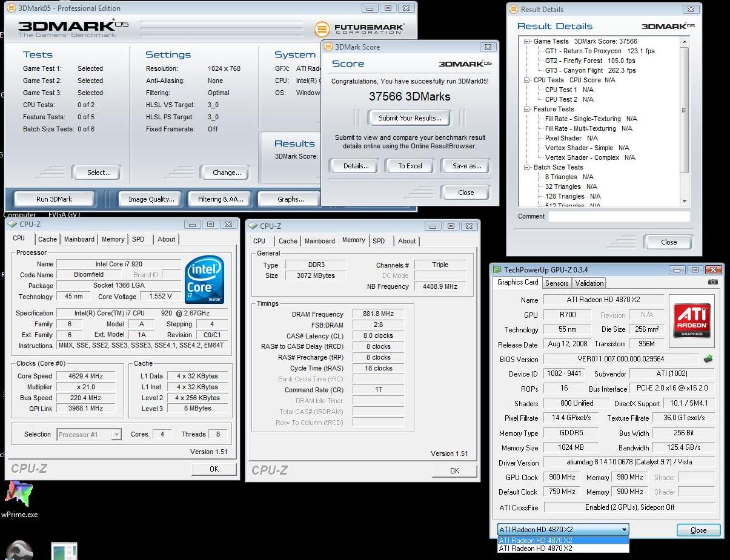Open the wPrime.exe desktop icon

(x=19, y=499)
